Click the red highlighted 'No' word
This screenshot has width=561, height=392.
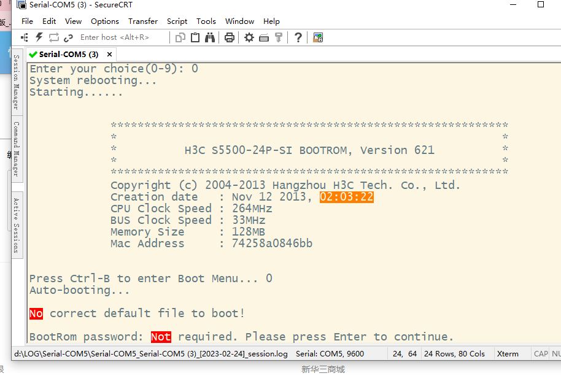tap(36, 313)
